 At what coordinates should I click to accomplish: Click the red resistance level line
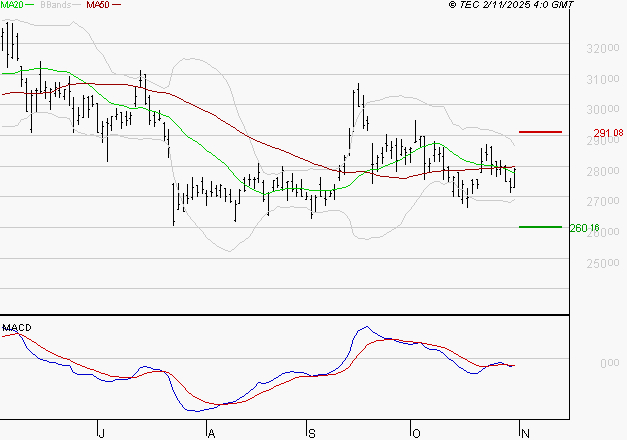point(540,132)
